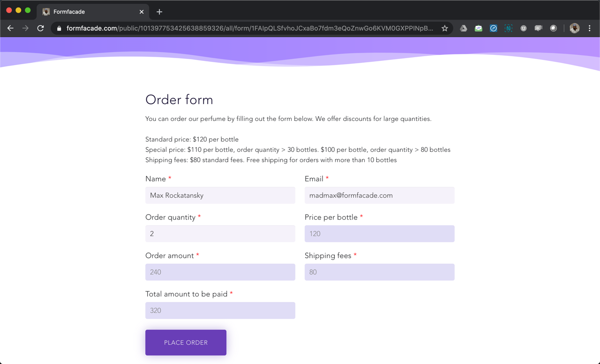The image size is (600, 364).
Task: Click into the Name input field
Action: click(x=220, y=195)
